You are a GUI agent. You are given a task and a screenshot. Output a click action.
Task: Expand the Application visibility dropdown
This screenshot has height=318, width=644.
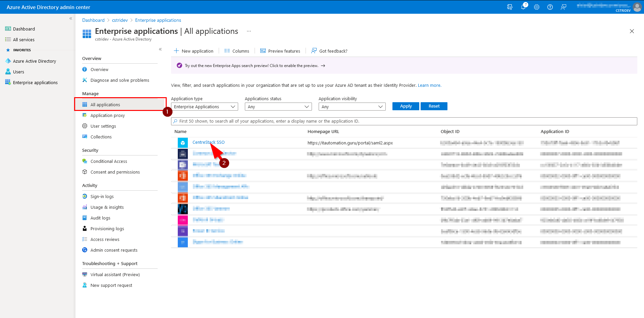pos(352,107)
